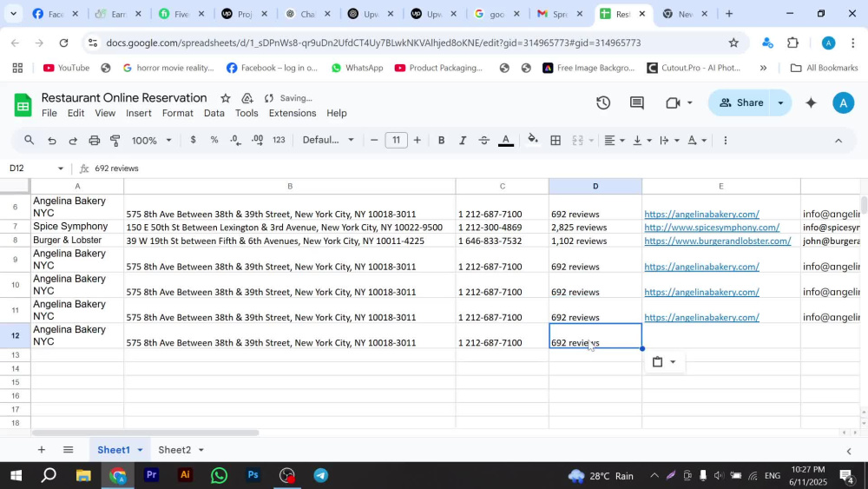This screenshot has height=489, width=868.
Task: Open the Format menu
Action: click(178, 113)
